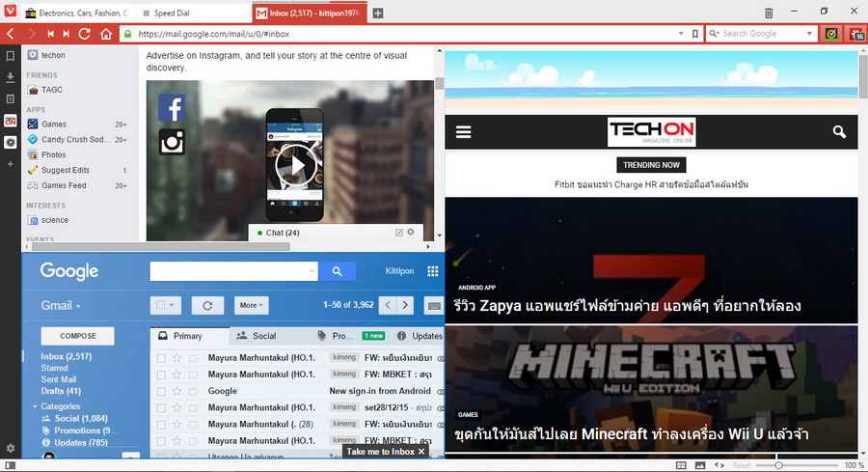868x472 pixels.
Task: Adjust the page zoom slider
Action: pyautogui.click(x=779, y=465)
